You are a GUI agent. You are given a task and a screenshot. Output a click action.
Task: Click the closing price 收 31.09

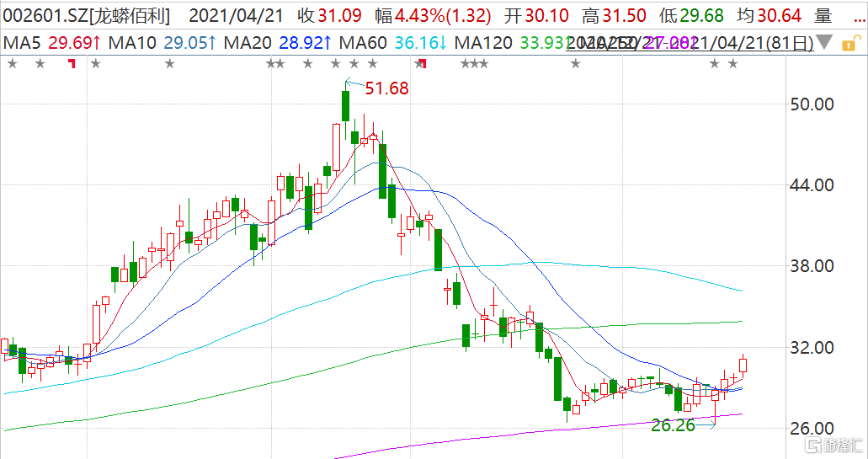point(329,16)
